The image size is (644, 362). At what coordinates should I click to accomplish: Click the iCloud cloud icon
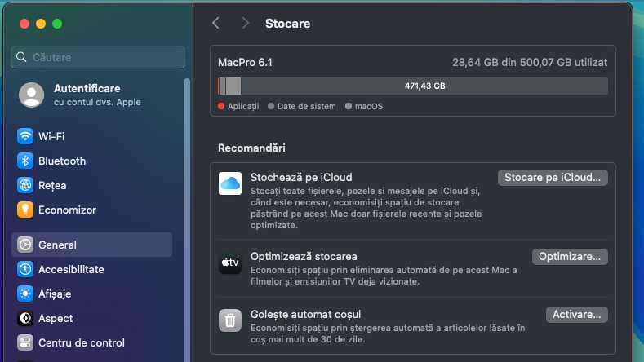pos(230,183)
